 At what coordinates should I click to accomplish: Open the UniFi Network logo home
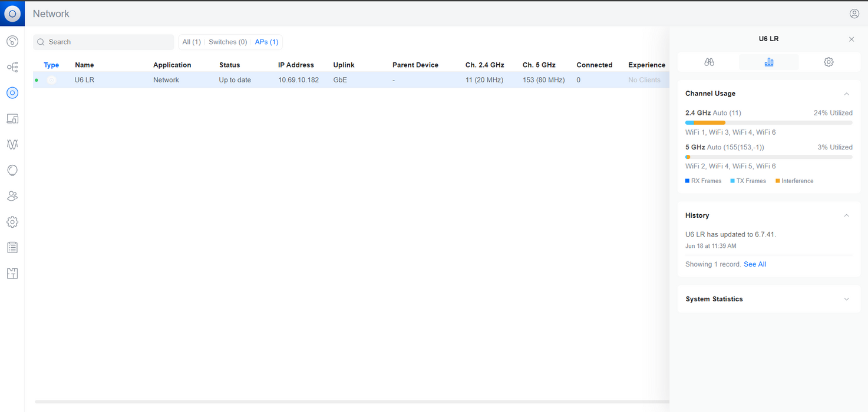click(x=12, y=14)
